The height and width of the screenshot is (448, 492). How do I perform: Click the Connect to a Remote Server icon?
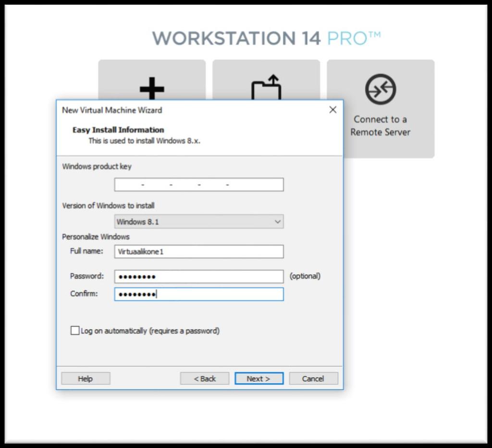(381, 89)
